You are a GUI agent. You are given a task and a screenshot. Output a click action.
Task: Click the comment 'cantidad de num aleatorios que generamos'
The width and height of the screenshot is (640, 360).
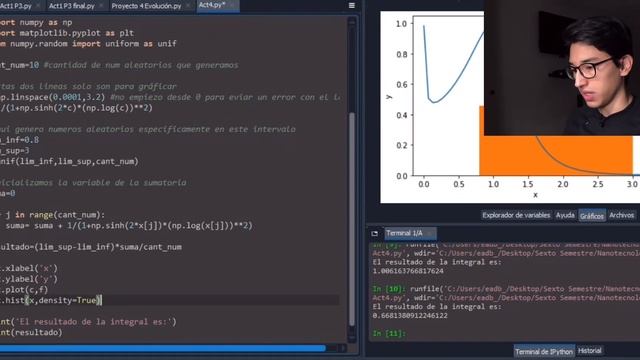tap(141, 65)
